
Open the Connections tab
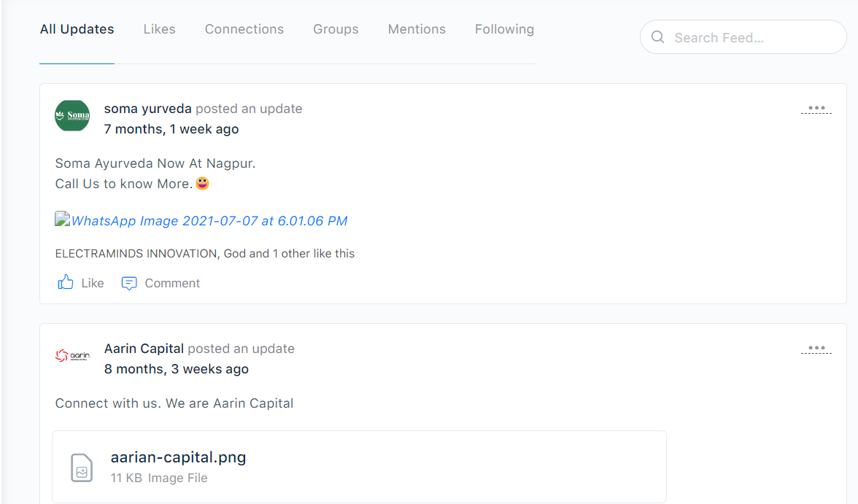point(244,29)
